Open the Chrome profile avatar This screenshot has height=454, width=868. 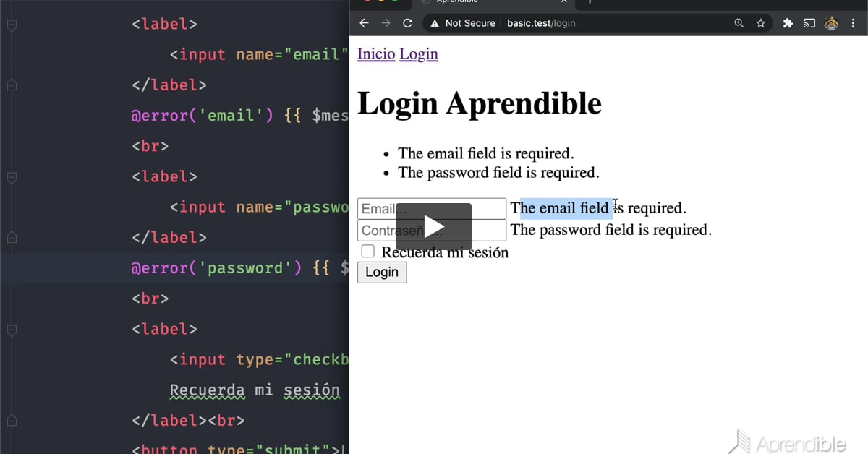831,23
